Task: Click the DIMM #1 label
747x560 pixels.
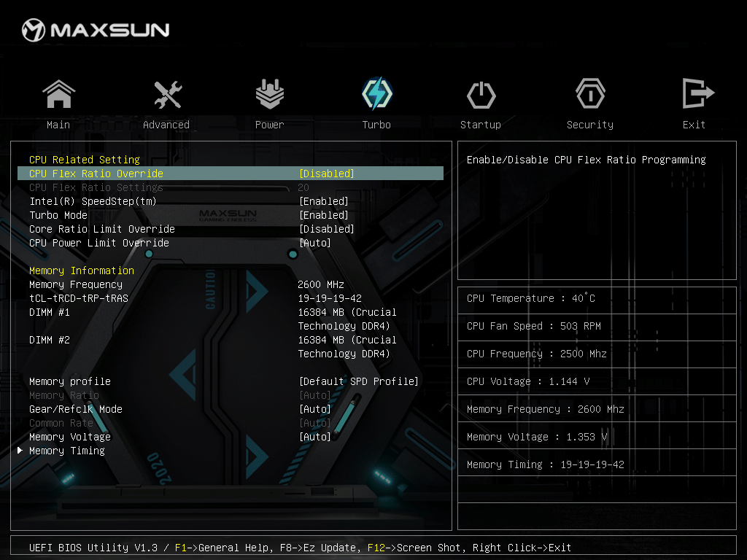Action: 50,312
